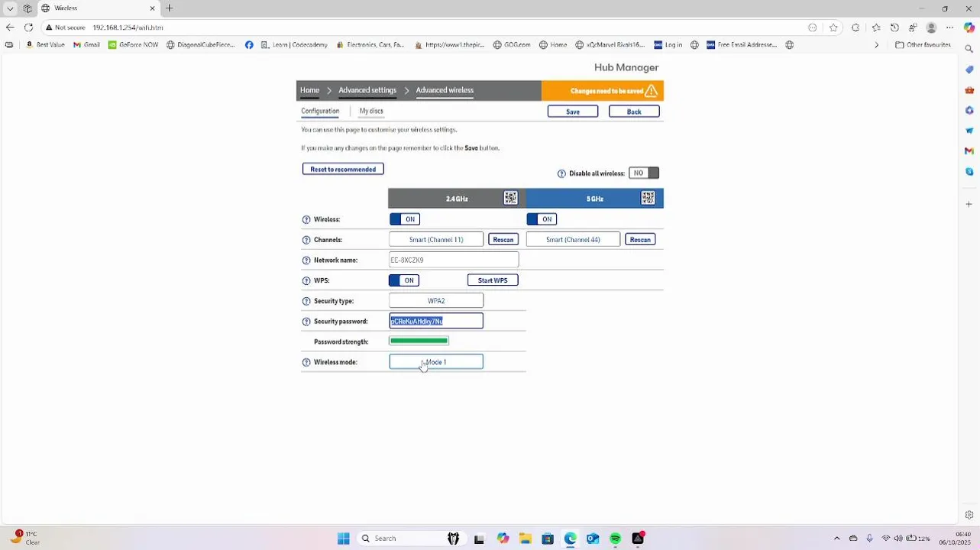Click help icon next to Channels

(x=306, y=240)
